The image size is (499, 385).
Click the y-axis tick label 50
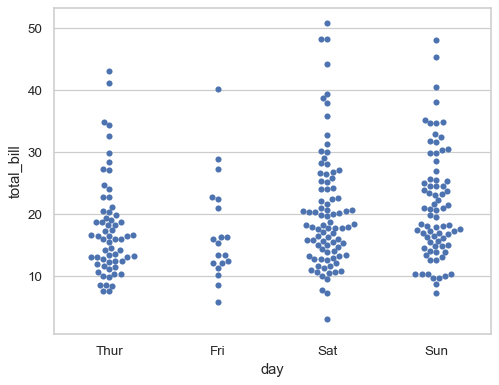pyautogui.click(x=35, y=29)
